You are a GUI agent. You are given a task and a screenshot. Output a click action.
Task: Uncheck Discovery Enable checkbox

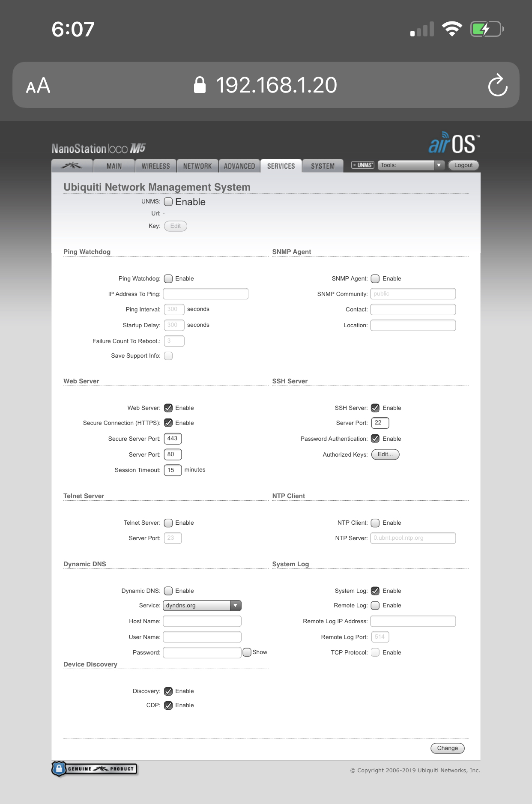[168, 691]
